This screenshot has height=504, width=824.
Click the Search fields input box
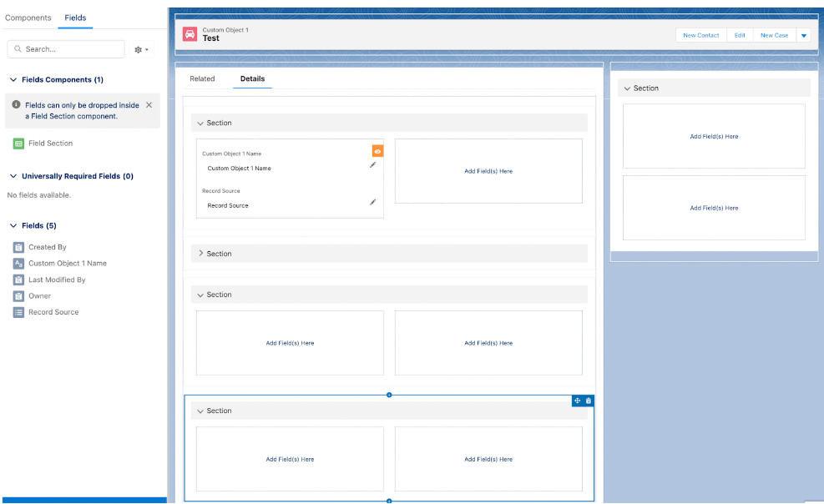click(66, 49)
